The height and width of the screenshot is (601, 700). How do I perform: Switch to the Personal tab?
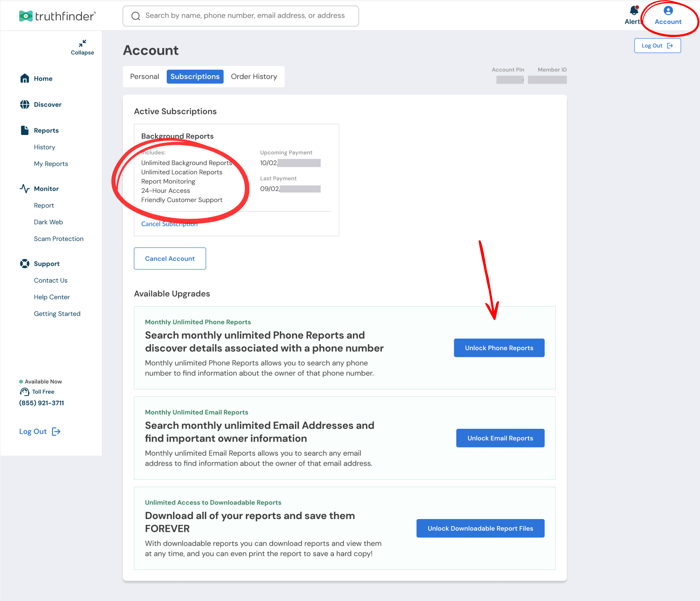144,77
